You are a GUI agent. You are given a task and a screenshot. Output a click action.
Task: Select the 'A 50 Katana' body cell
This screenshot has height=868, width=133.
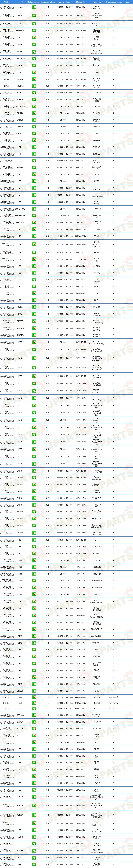[97, 790]
